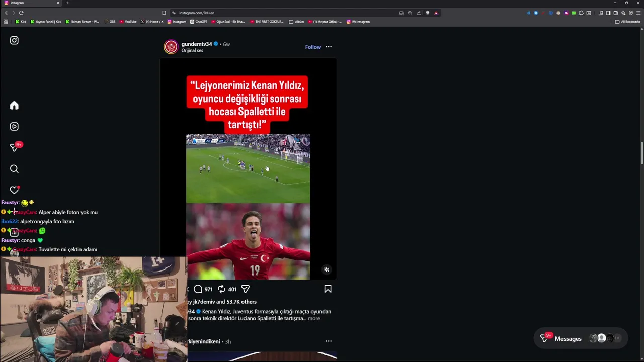This screenshot has height=362, width=644.
Task: Open gundemtv34 profile picture
Action: coord(171,47)
